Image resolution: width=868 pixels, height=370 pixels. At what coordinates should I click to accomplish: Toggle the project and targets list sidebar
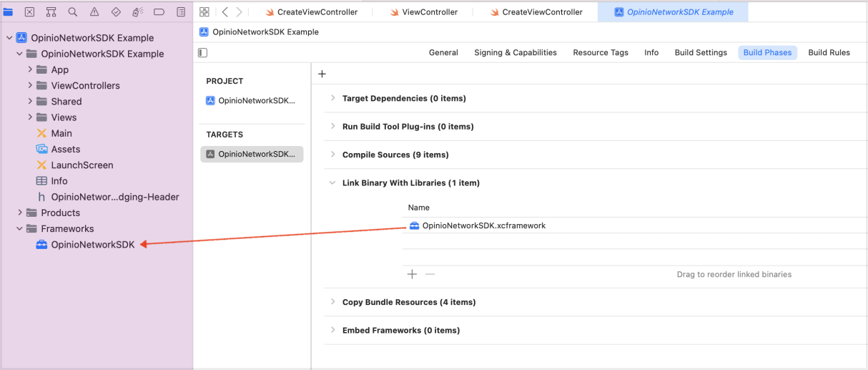pos(203,53)
